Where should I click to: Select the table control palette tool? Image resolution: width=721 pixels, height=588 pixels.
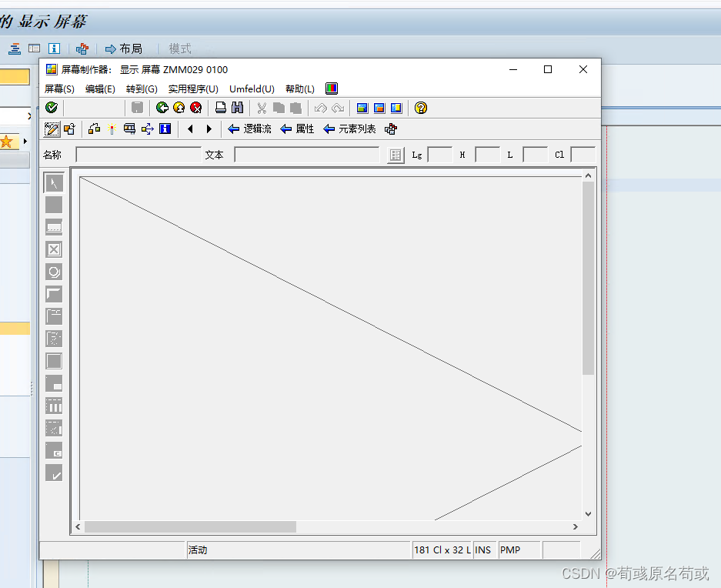[54, 406]
